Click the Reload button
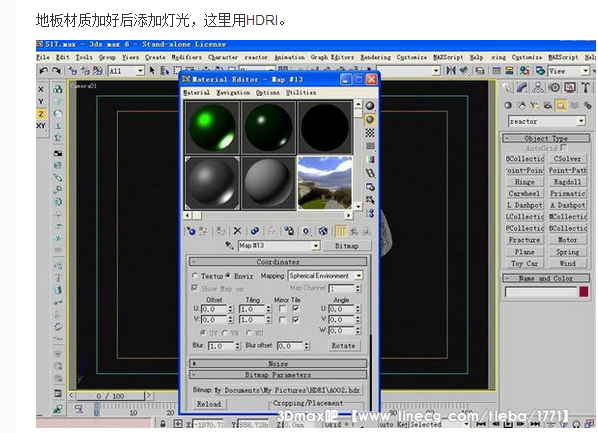The image size is (598, 433). tap(209, 404)
